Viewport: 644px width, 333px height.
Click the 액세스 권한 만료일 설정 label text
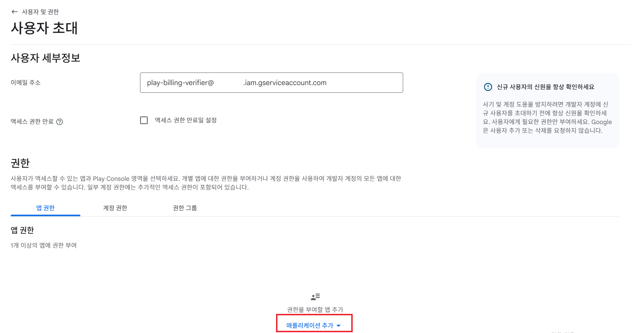click(186, 120)
